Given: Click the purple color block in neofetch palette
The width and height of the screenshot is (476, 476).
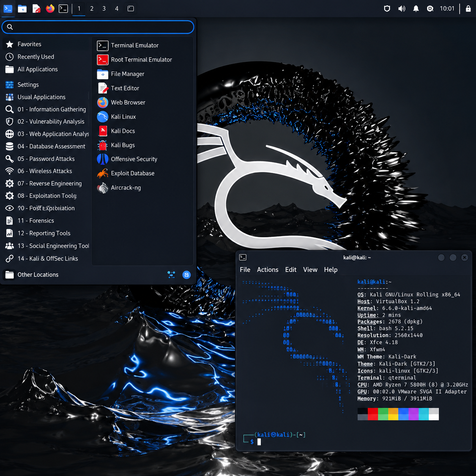Looking at the screenshot, I should [413, 414].
